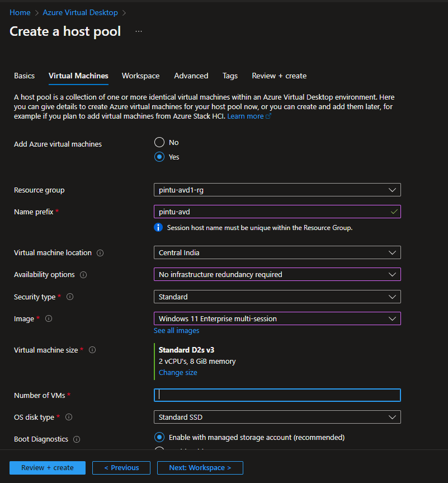This screenshot has height=483, width=448.
Task: Show info tooltip for Security type
Action: tap(70, 297)
